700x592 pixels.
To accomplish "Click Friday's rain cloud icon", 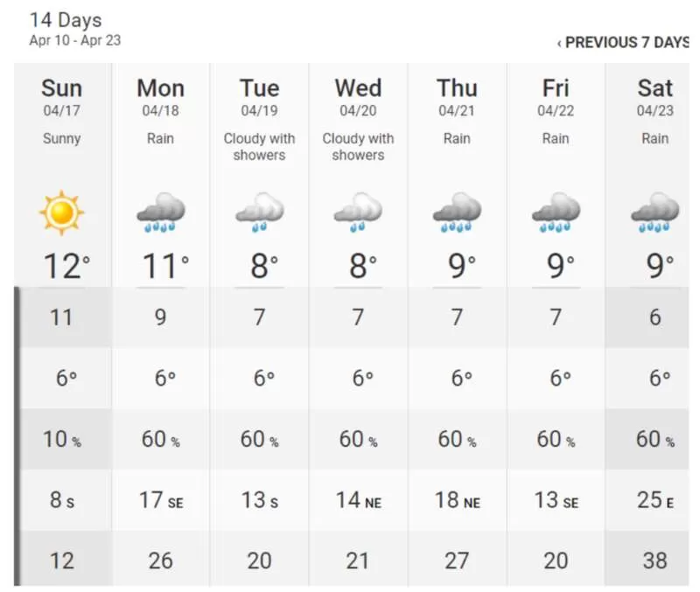I will click(x=556, y=212).
